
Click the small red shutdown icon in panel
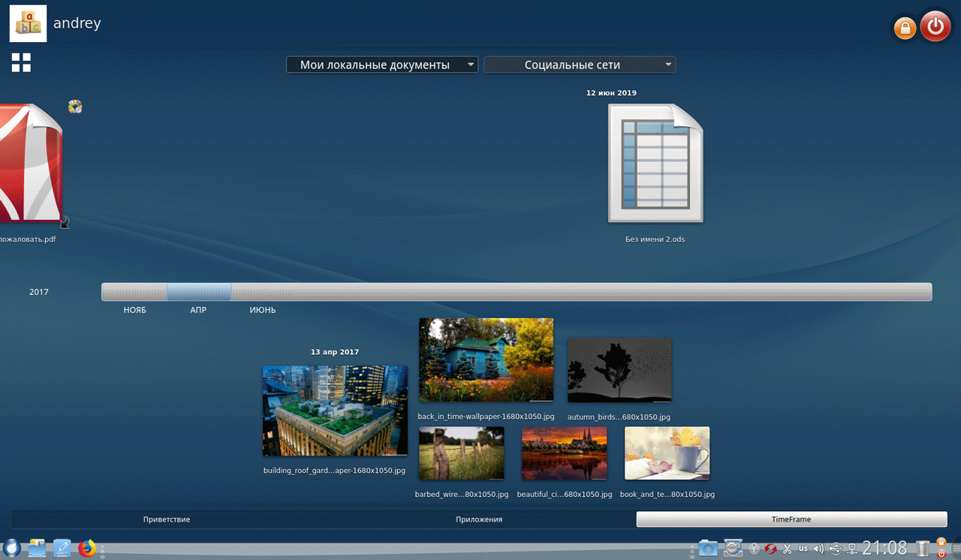941,554
